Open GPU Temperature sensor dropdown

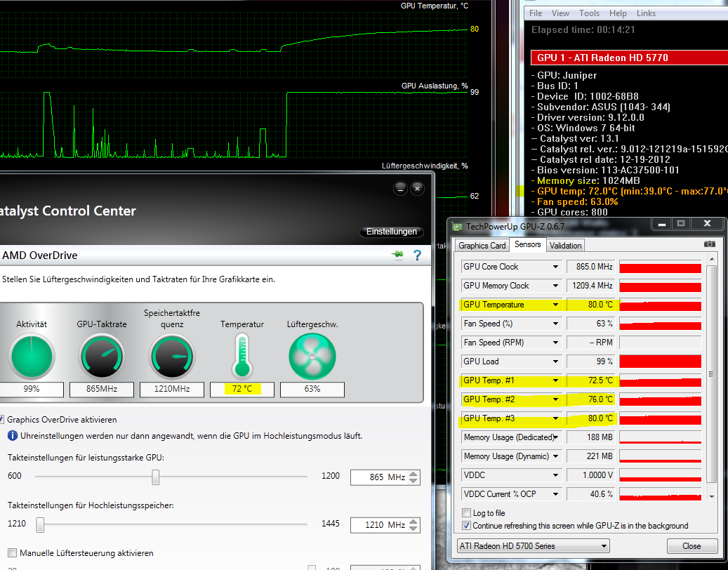point(555,305)
